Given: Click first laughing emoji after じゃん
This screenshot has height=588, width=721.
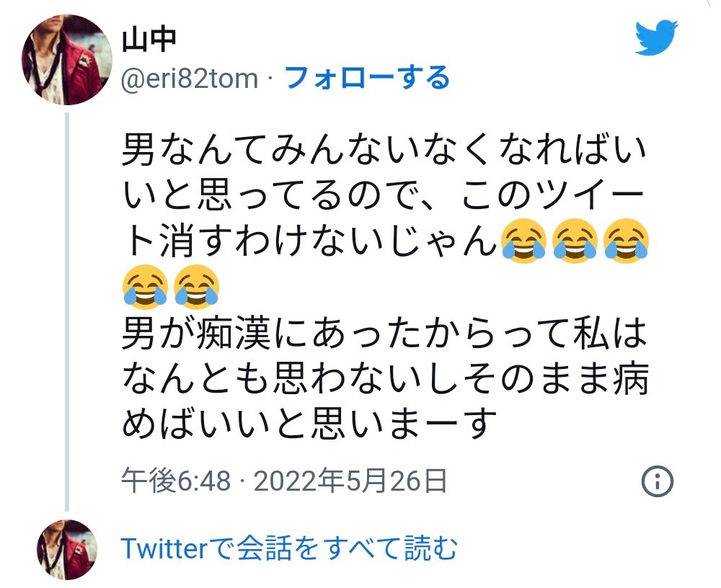Looking at the screenshot, I should click(x=523, y=241).
